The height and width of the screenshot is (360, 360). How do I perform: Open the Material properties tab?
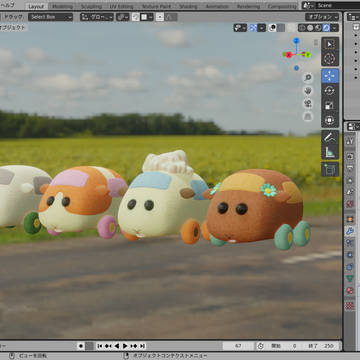coord(350,290)
